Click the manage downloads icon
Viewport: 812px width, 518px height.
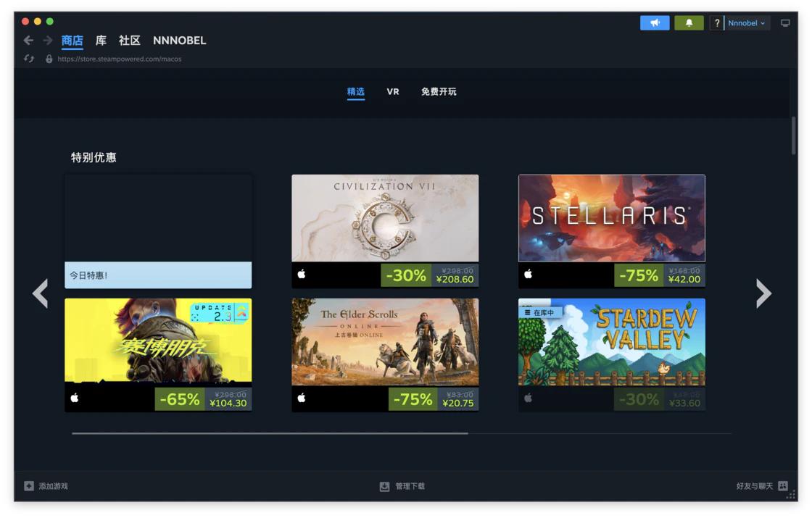(x=384, y=486)
